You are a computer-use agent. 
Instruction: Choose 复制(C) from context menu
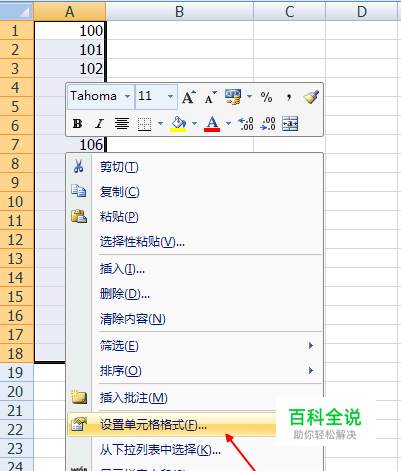click(x=195, y=192)
